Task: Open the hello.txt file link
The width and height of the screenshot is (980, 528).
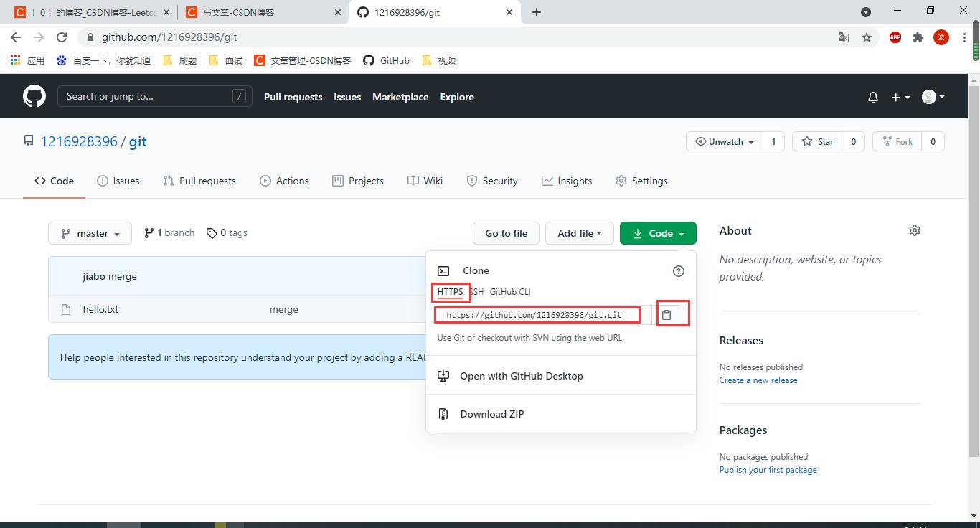Action: 100,309
